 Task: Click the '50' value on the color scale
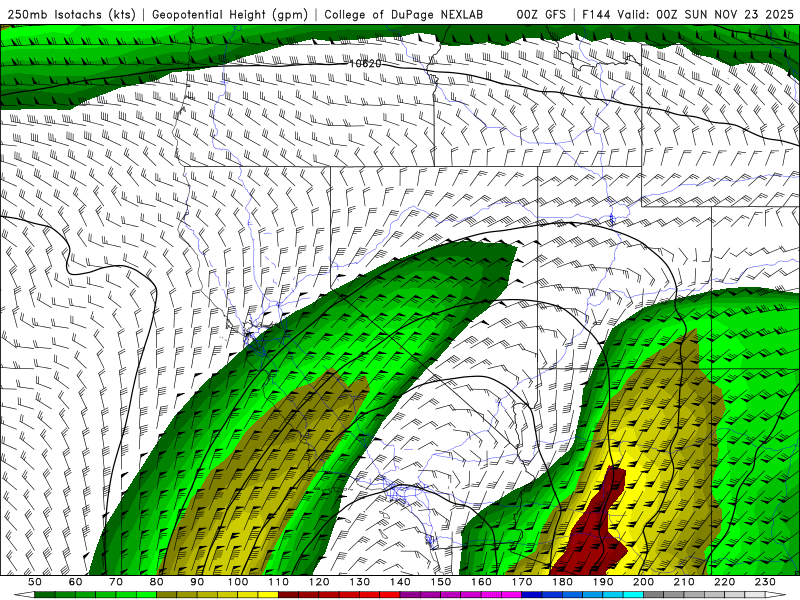[35, 582]
